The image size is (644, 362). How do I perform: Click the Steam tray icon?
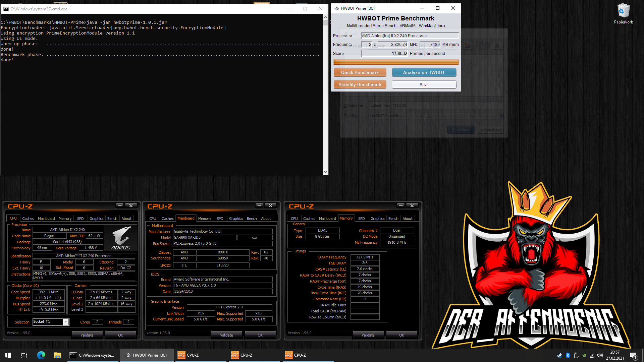click(559, 355)
